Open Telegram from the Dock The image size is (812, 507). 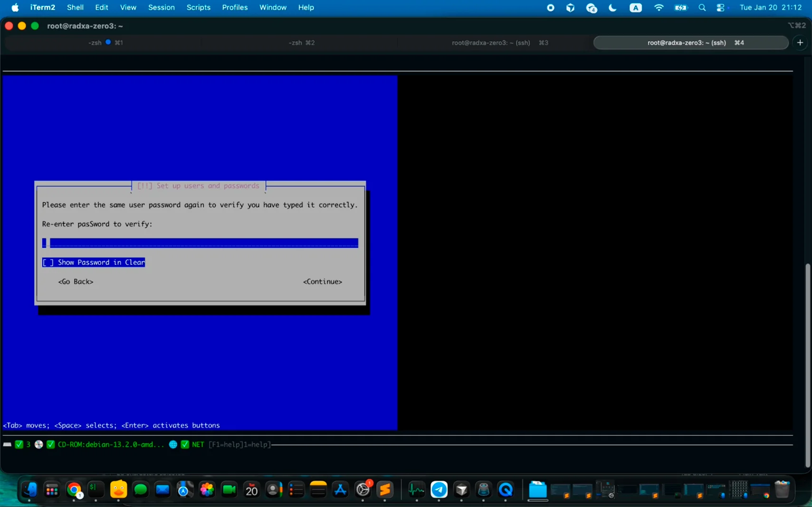[439, 490]
